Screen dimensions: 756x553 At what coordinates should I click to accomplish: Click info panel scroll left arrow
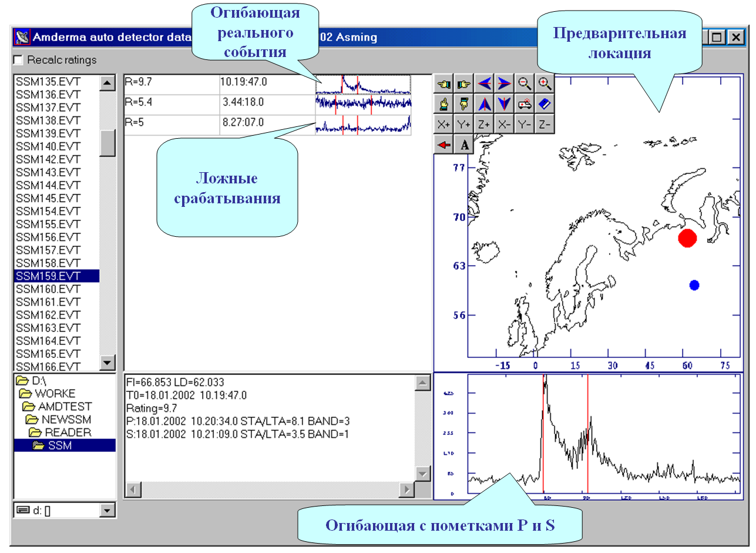click(x=133, y=489)
